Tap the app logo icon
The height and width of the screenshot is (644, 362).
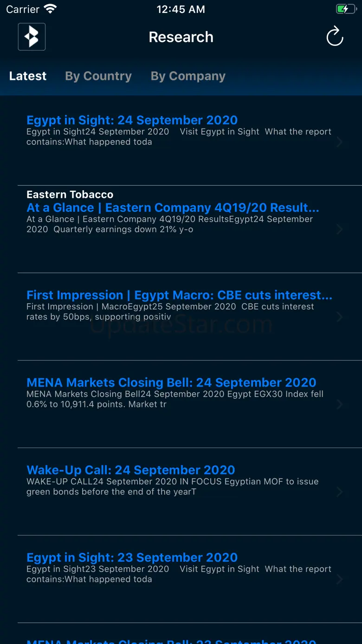32,37
